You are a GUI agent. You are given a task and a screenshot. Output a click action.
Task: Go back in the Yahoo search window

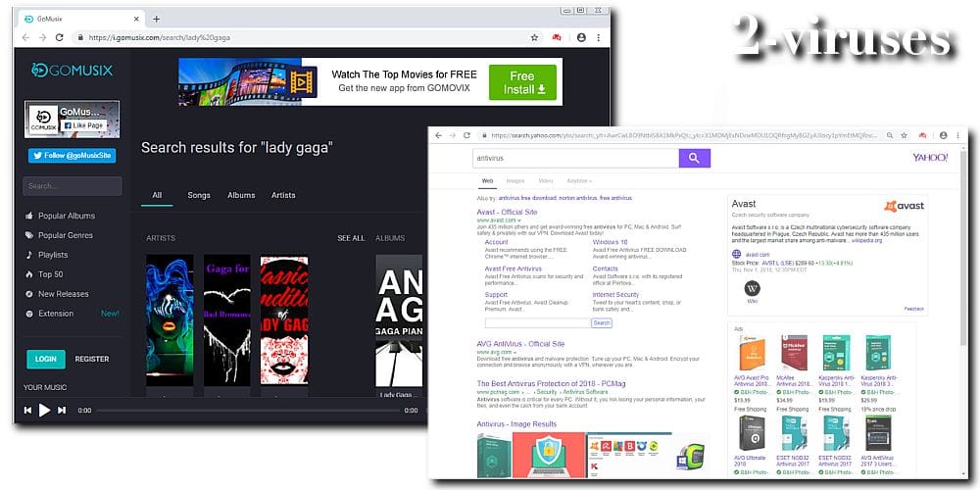pyautogui.click(x=439, y=135)
